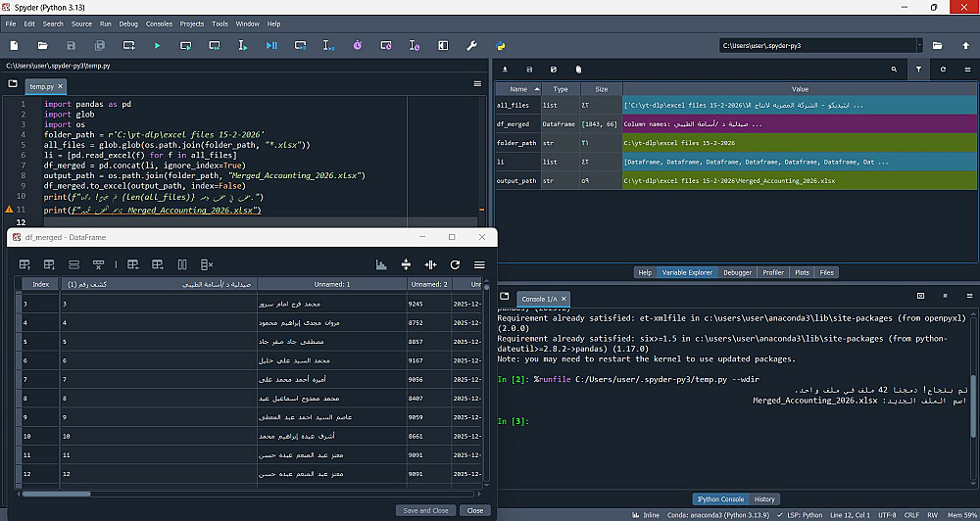The width and height of the screenshot is (980, 521).
Task: Sort by the Name column header
Action: pyautogui.click(x=517, y=89)
